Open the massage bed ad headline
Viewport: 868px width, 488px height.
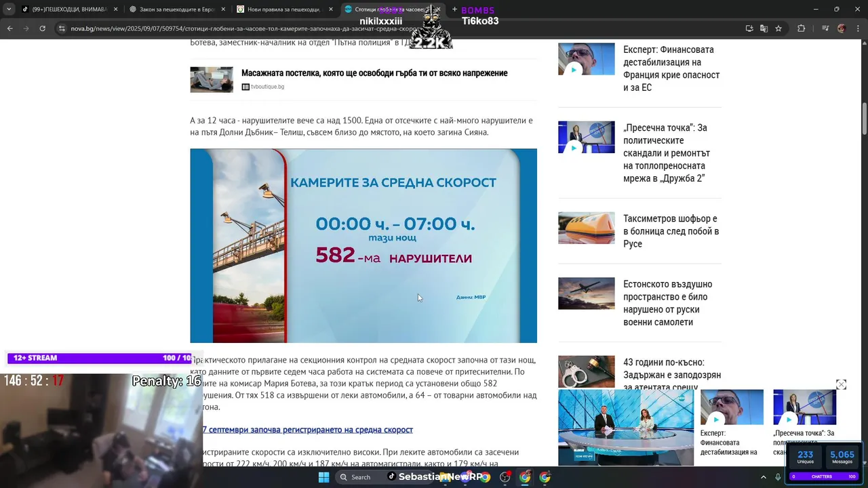point(374,73)
